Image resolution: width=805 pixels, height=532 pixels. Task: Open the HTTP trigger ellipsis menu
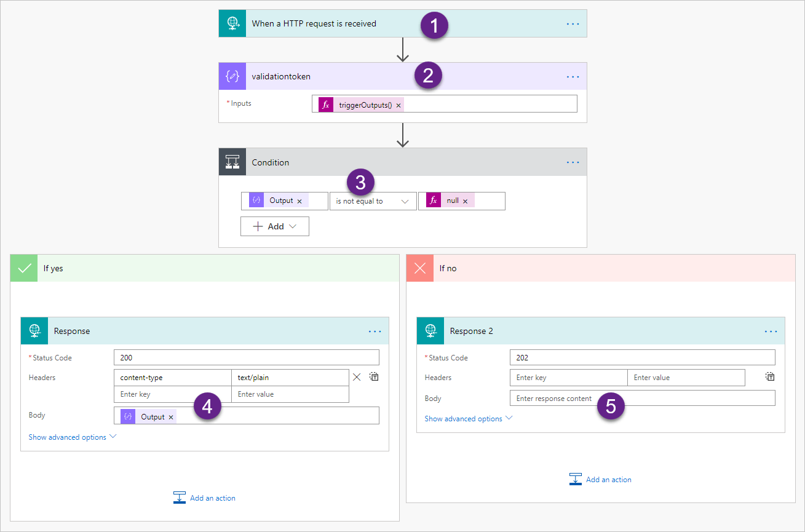573,23
